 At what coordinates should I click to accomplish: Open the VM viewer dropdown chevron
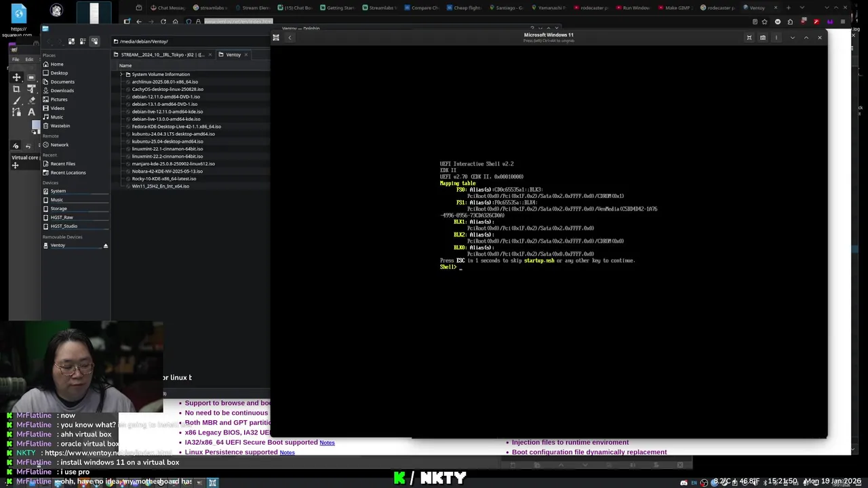tap(792, 38)
